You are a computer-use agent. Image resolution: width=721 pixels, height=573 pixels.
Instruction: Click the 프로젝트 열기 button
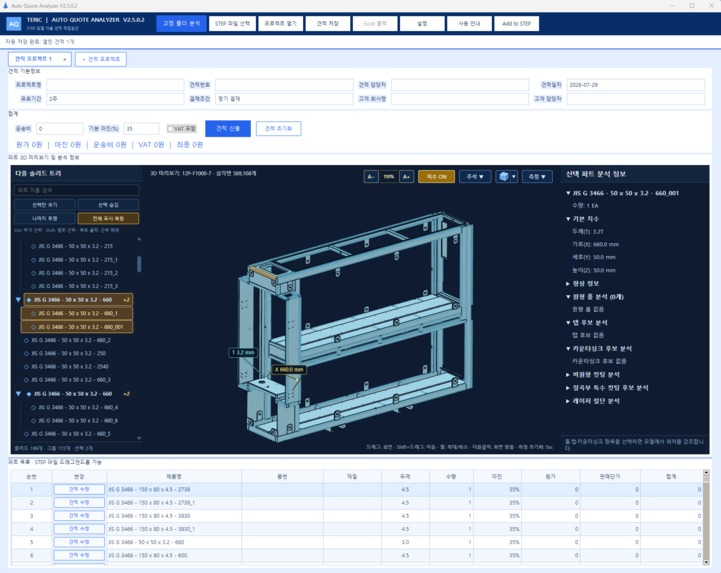pyautogui.click(x=280, y=23)
